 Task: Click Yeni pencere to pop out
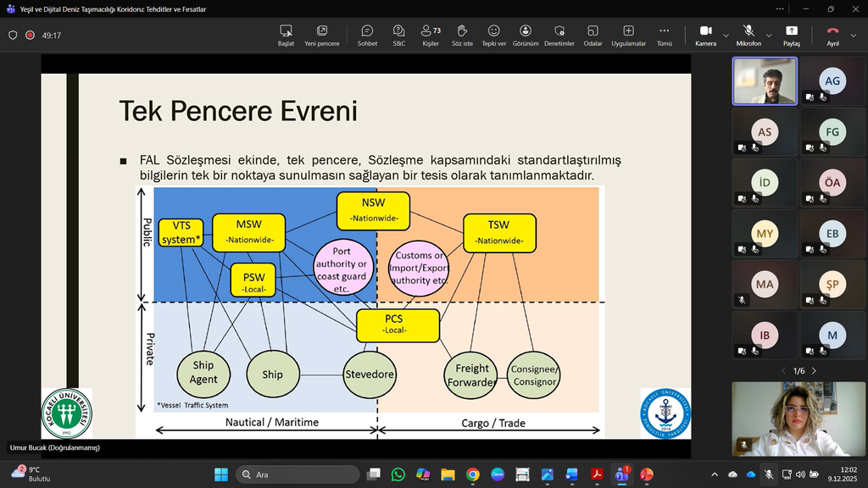point(321,36)
